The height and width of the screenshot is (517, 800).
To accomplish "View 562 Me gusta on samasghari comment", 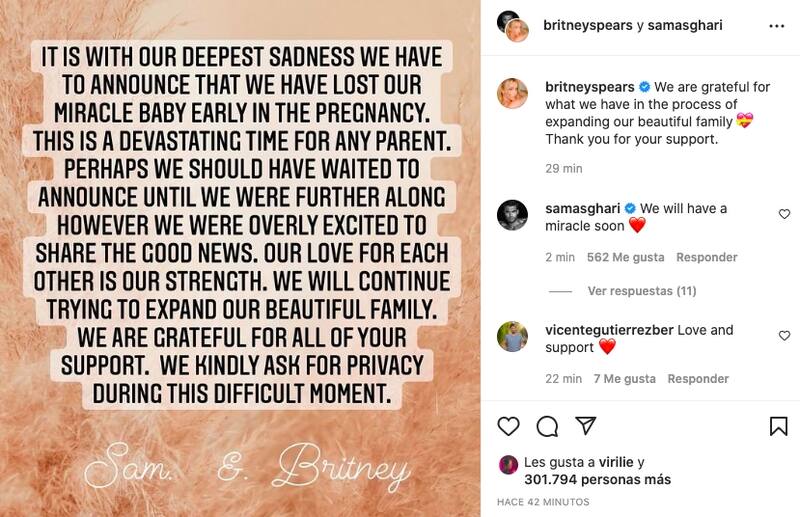I will 625,257.
